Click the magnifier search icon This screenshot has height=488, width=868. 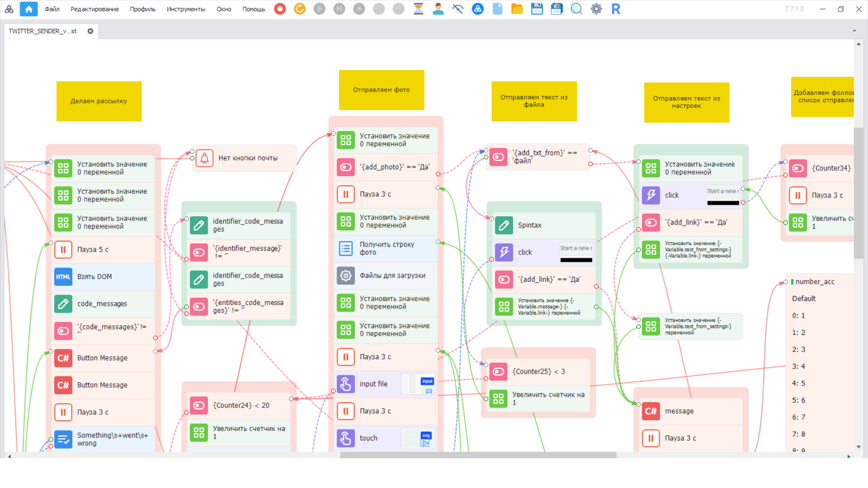[x=576, y=9]
